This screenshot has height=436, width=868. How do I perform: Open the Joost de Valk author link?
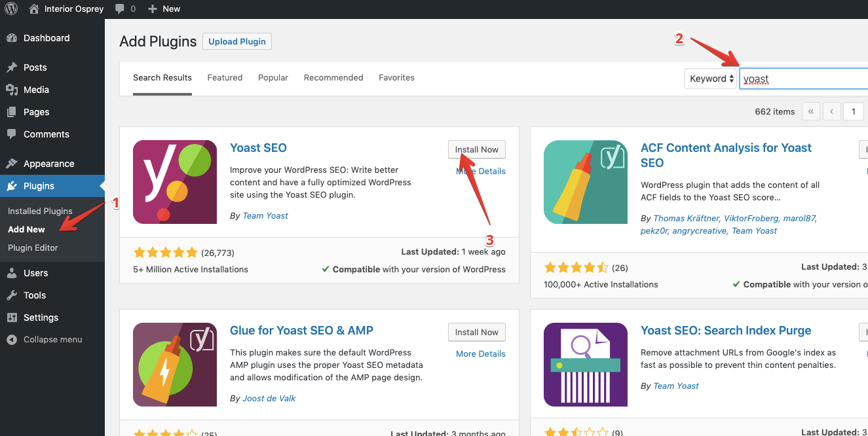click(x=269, y=398)
